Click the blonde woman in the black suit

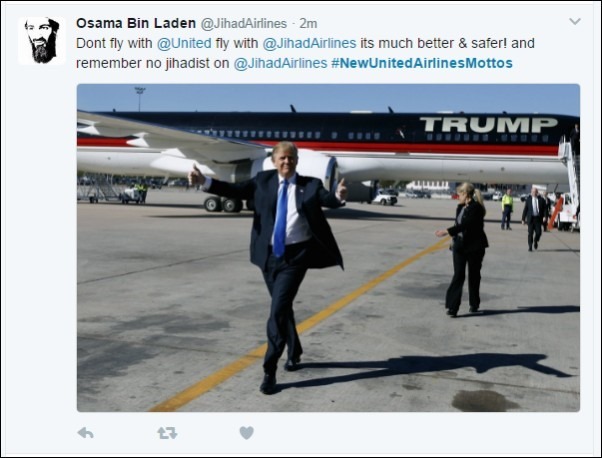point(462,249)
